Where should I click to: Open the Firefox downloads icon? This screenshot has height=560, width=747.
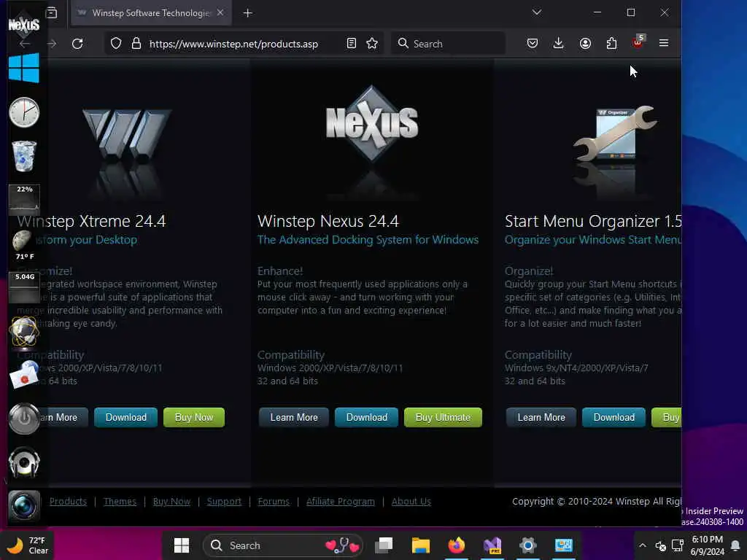558,43
